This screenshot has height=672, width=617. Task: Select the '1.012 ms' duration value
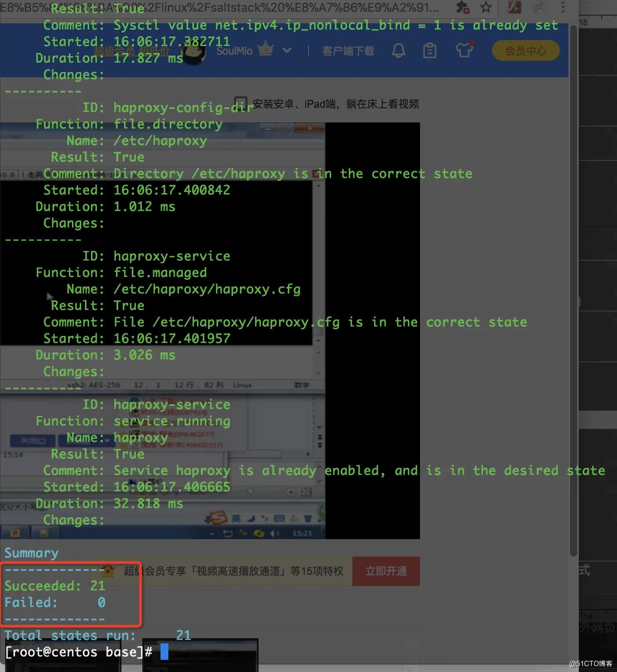click(145, 206)
